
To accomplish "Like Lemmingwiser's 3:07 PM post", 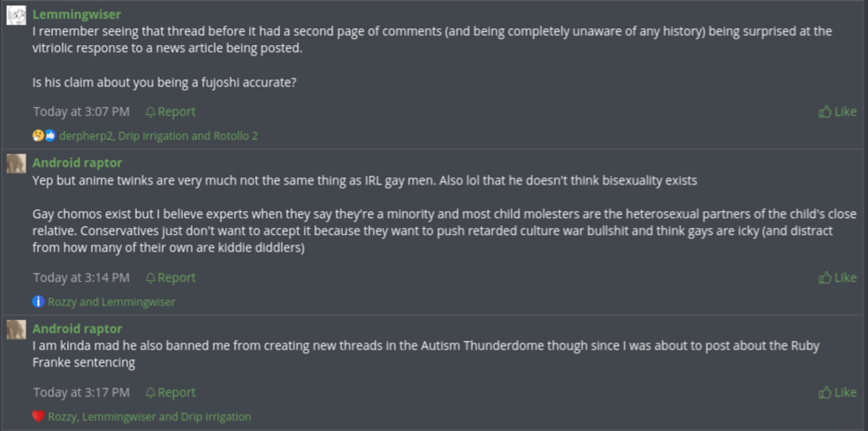I will click(837, 111).
